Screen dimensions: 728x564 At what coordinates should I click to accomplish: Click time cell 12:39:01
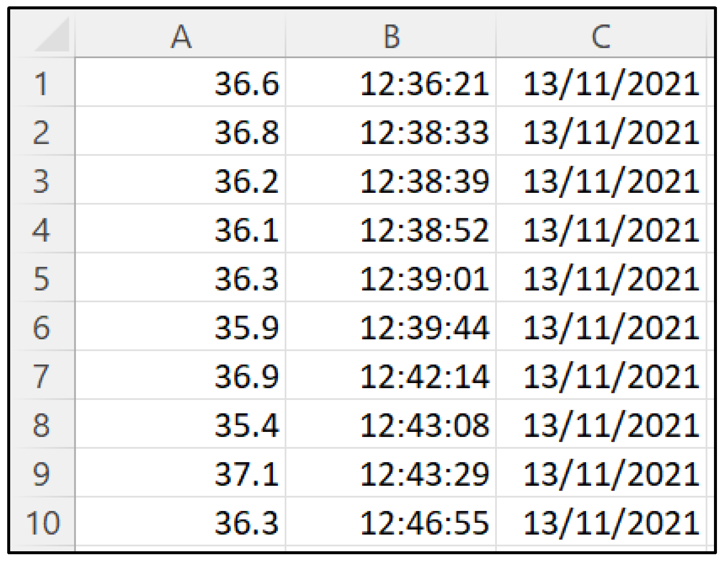point(424,279)
